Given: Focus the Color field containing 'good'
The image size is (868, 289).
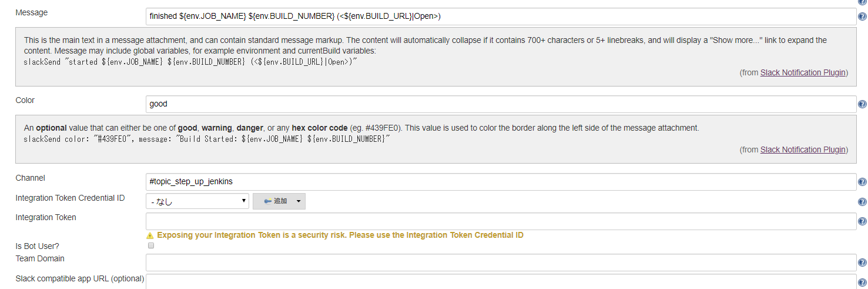Looking at the screenshot, I should click(x=500, y=104).
